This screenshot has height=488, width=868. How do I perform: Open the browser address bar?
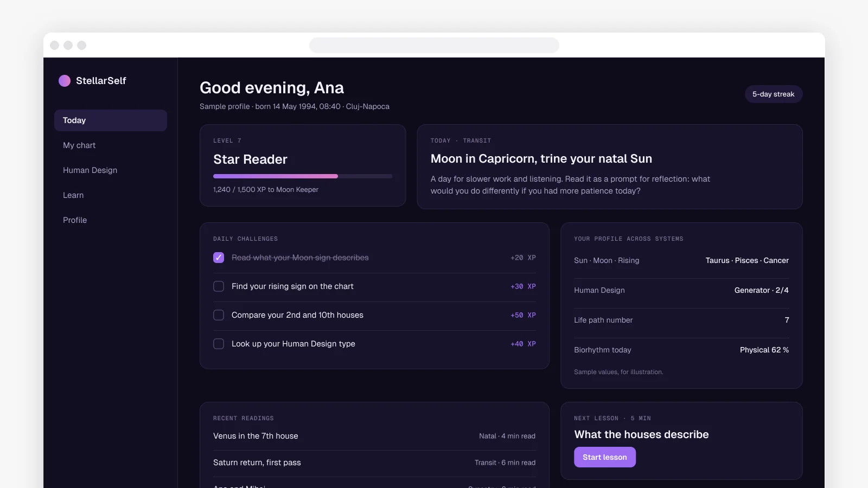pos(434,45)
